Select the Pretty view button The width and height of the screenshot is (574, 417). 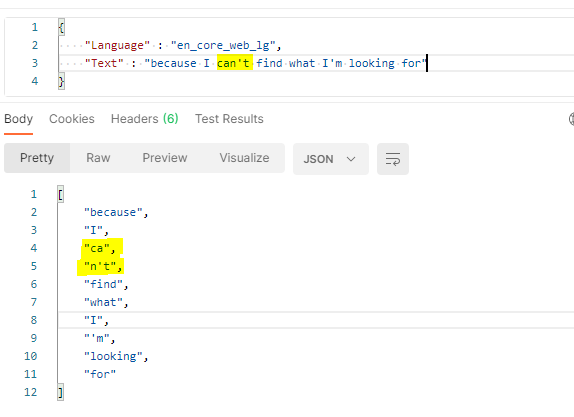tap(37, 158)
